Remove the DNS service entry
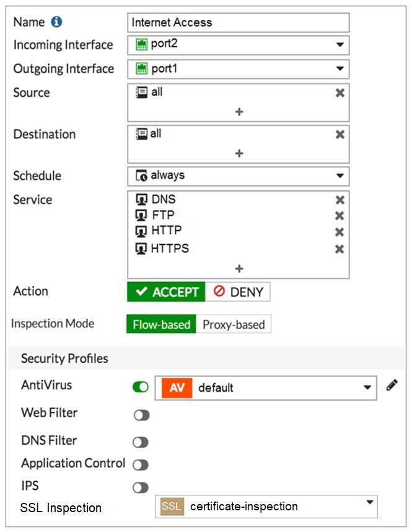412x532 pixels. tap(340, 200)
